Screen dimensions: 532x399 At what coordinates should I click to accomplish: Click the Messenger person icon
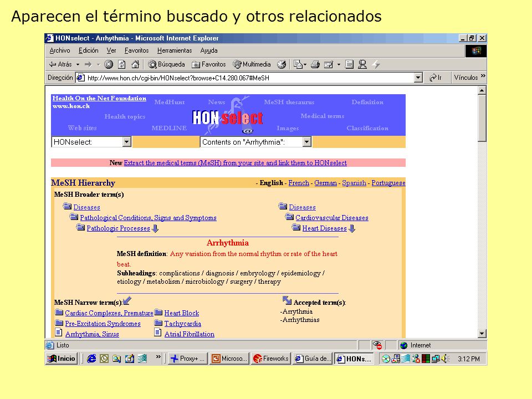pyautogui.click(x=362, y=64)
